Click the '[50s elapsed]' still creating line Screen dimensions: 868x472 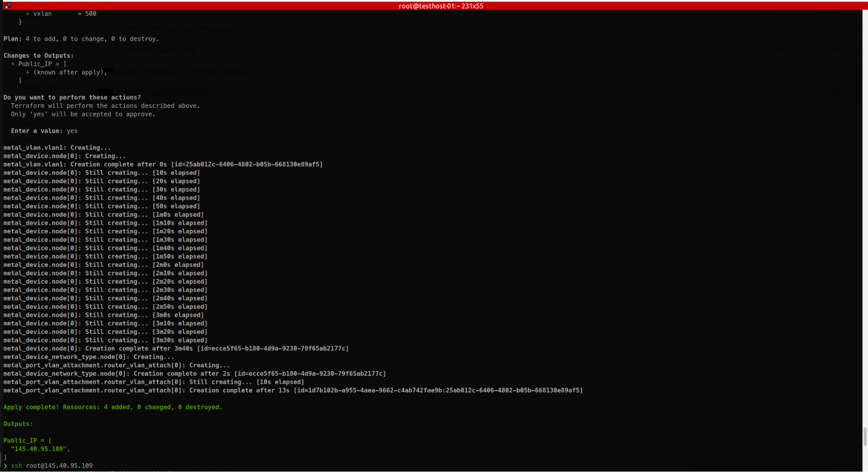pyautogui.click(x=102, y=206)
